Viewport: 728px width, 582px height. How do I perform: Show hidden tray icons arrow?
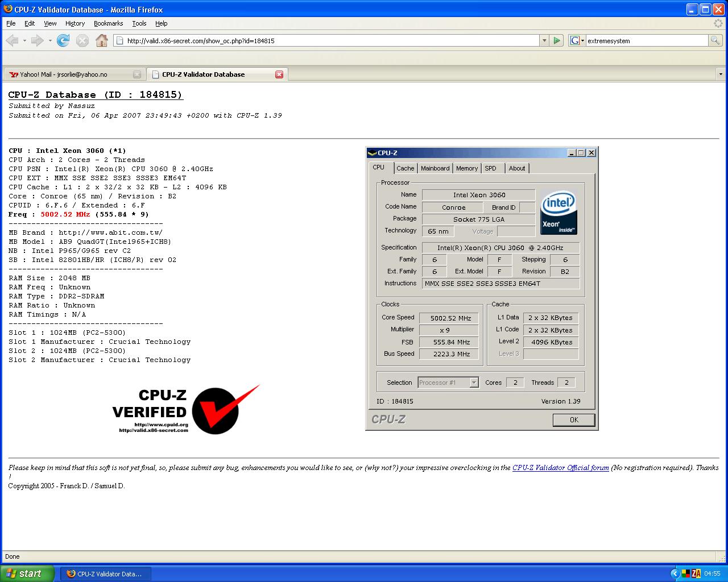tap(675, 573)
